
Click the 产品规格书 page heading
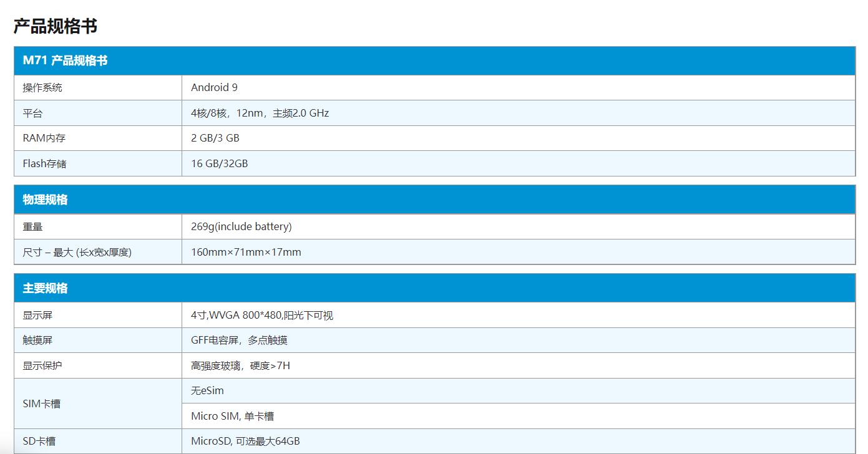click(x=55, y=26)
